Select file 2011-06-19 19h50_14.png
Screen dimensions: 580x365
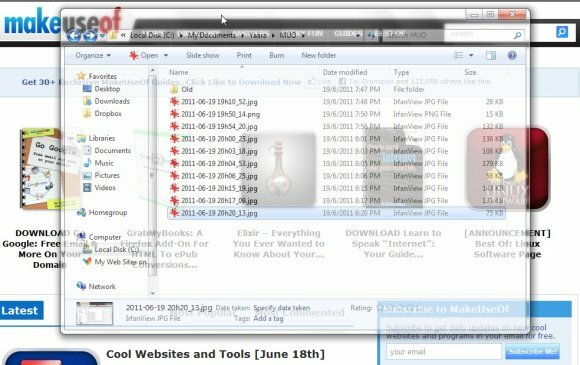(220, 114)
